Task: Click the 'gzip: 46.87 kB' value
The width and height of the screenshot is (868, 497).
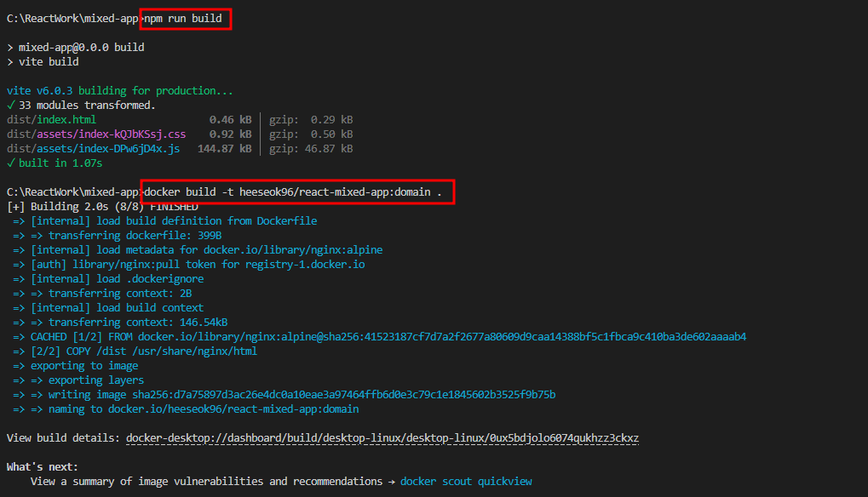Action: point(311,148)
